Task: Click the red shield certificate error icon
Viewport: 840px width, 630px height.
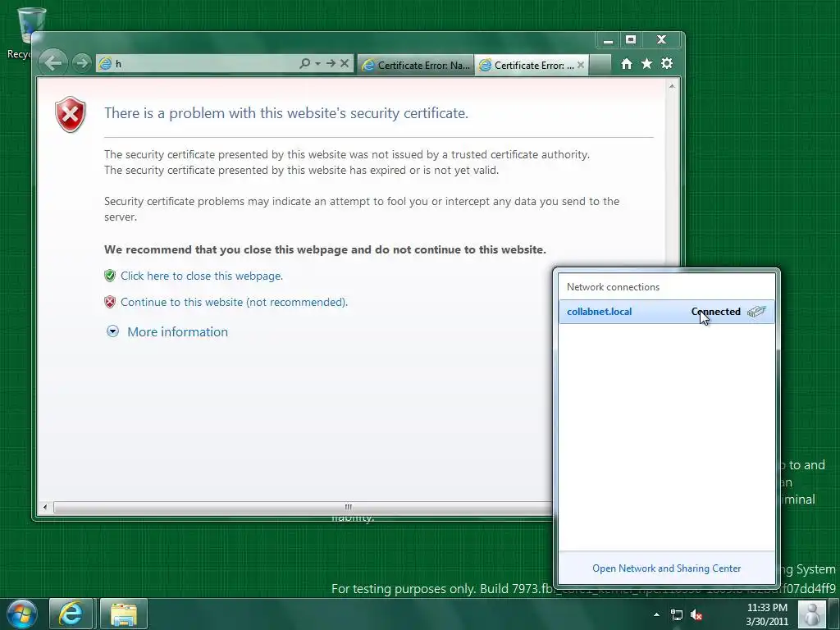Action: pos(71,114)
